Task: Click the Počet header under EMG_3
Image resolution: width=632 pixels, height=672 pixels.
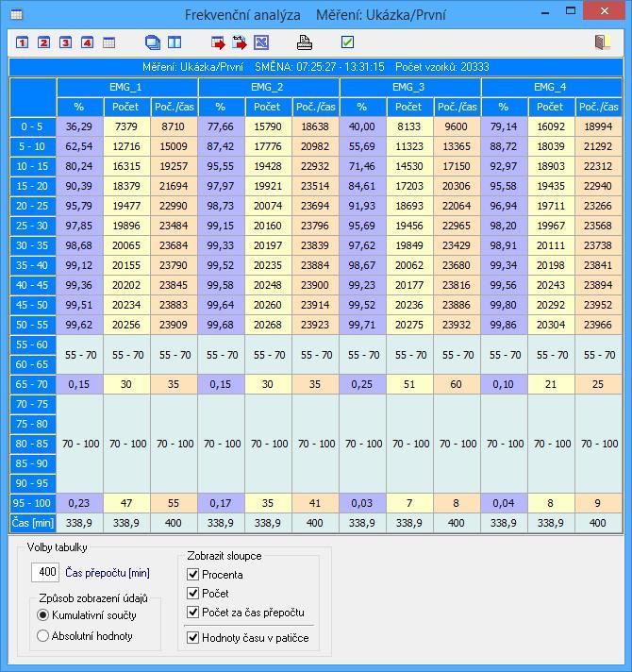Action: pos(409,107)
